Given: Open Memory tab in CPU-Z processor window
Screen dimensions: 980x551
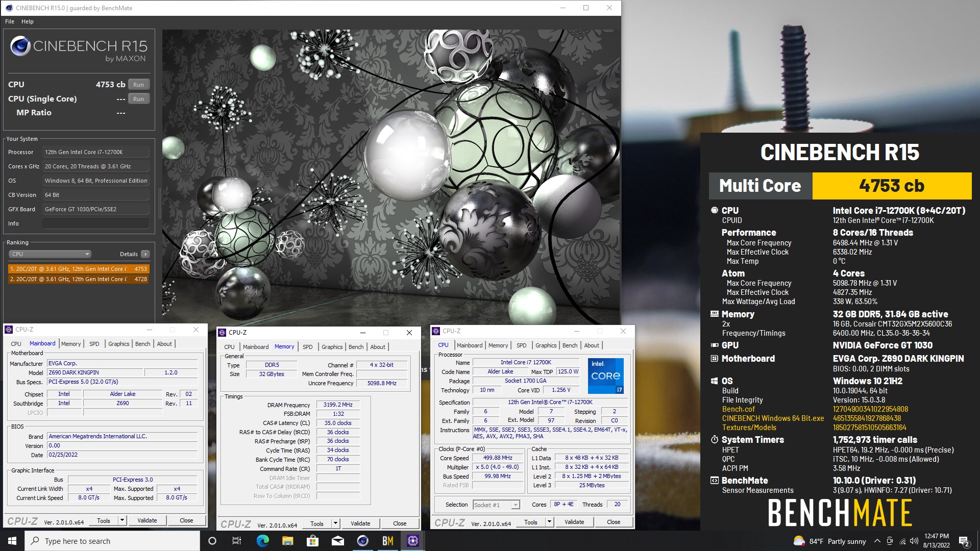Looking at the screenshot, I should (x=498, y=345).
